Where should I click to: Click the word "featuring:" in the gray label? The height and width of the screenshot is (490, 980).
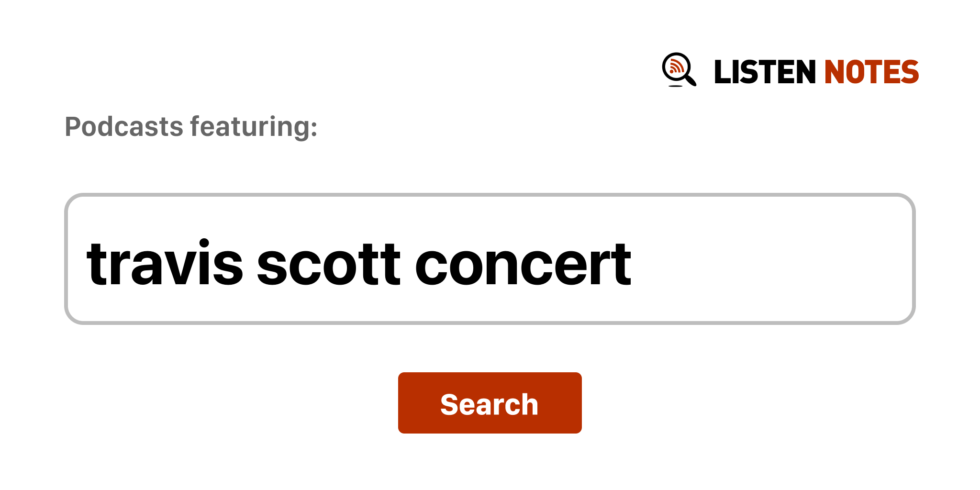[254, 127]
